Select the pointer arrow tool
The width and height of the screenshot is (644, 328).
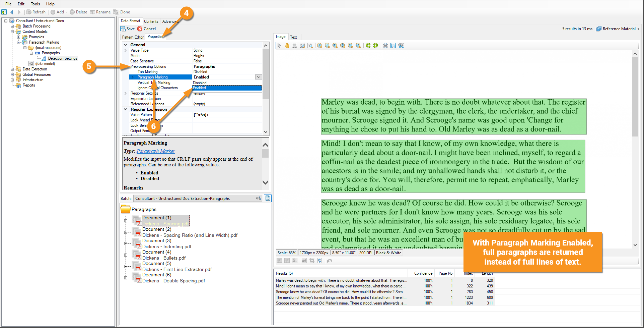279,46
